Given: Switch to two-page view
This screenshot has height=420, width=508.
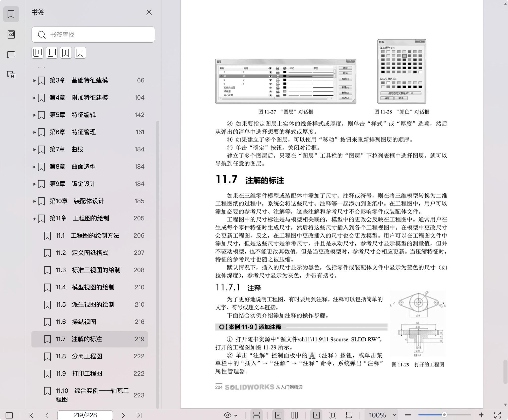Looking at the screenshot, I should 295,415.
